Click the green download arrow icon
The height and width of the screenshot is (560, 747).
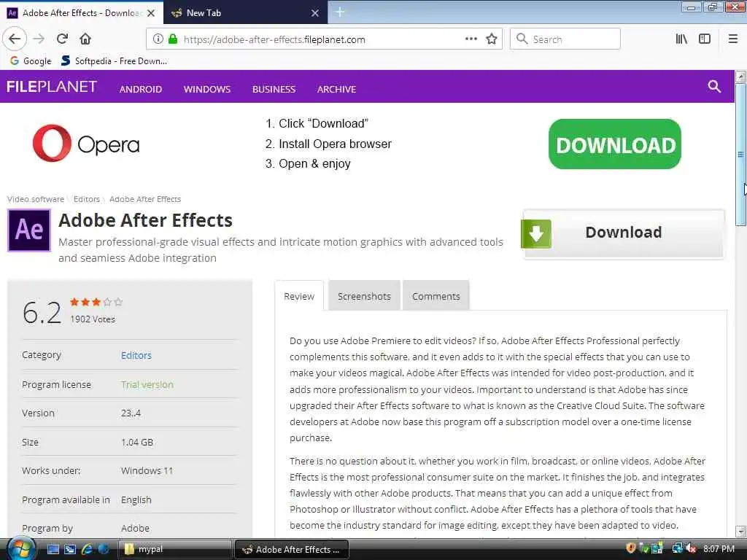coord(536,234)
